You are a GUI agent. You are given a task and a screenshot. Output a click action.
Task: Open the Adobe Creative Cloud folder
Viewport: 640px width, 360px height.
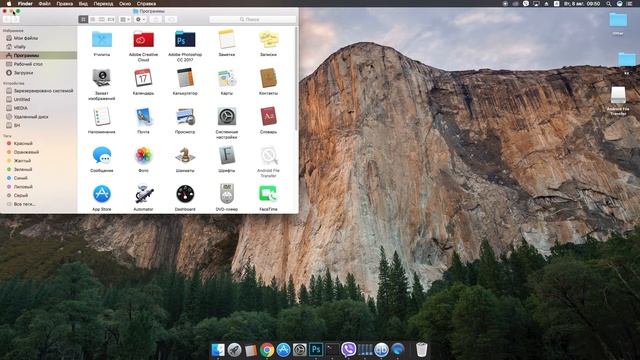(x=143, y=40)
